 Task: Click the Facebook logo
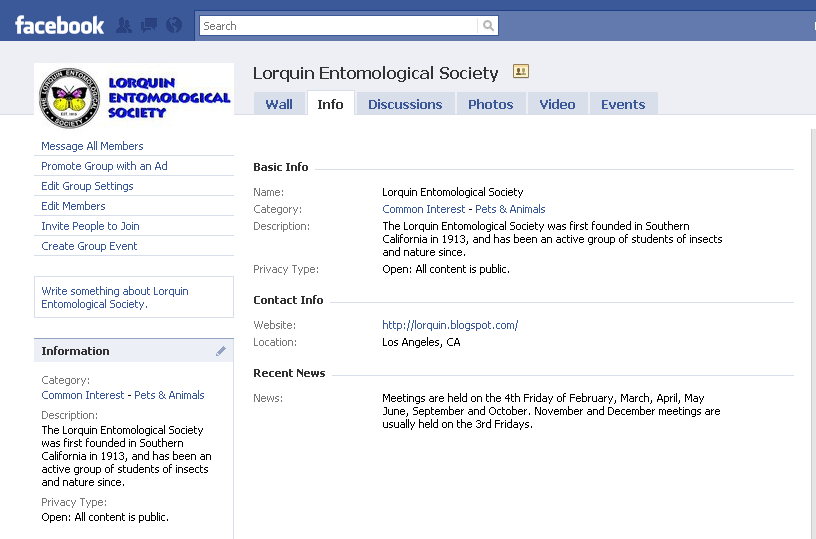coord(59,25)
